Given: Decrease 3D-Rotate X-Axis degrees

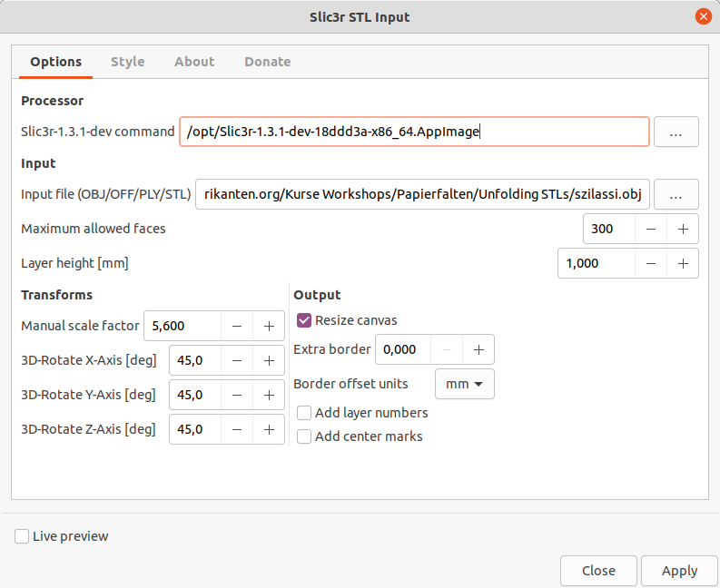Looking at the screenshot, I should (237, 360).
